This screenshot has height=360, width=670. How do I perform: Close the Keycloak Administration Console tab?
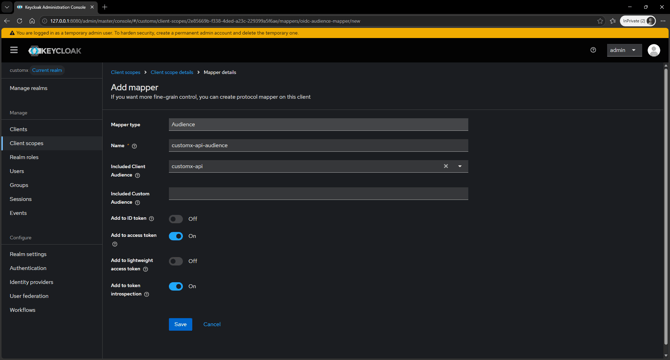[x=92, y=7]
